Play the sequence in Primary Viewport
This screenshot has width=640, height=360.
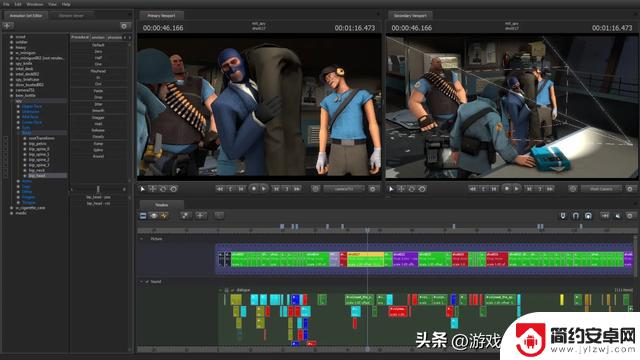pyautogui.click(x=264, y=189)
